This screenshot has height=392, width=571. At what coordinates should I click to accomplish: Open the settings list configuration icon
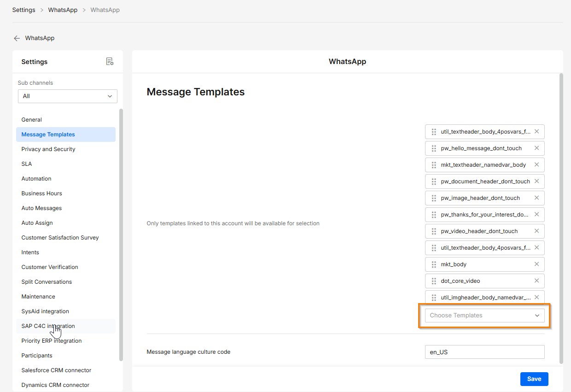(x=110, y=62)
